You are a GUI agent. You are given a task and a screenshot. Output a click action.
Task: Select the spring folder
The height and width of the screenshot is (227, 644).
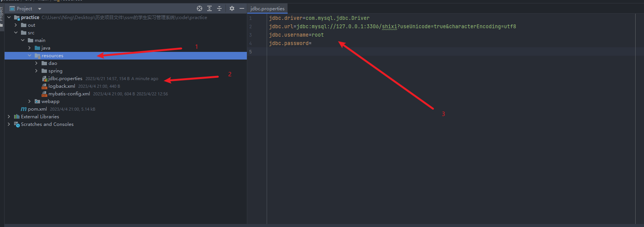click(55, 71)
